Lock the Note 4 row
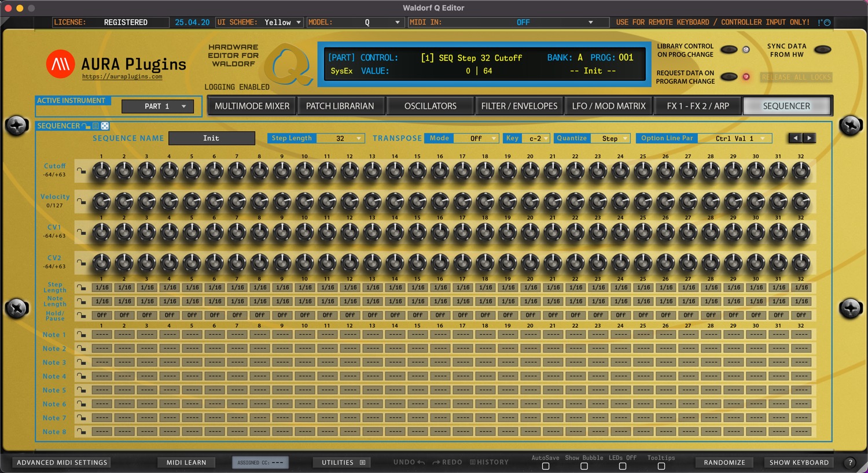The image size is (868, 473). [82, 376]
